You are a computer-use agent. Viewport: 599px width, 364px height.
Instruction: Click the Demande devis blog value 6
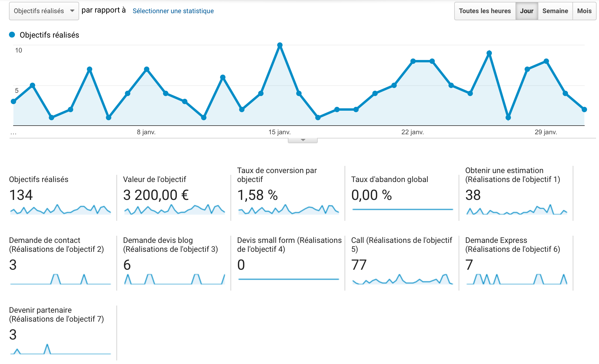127,265
